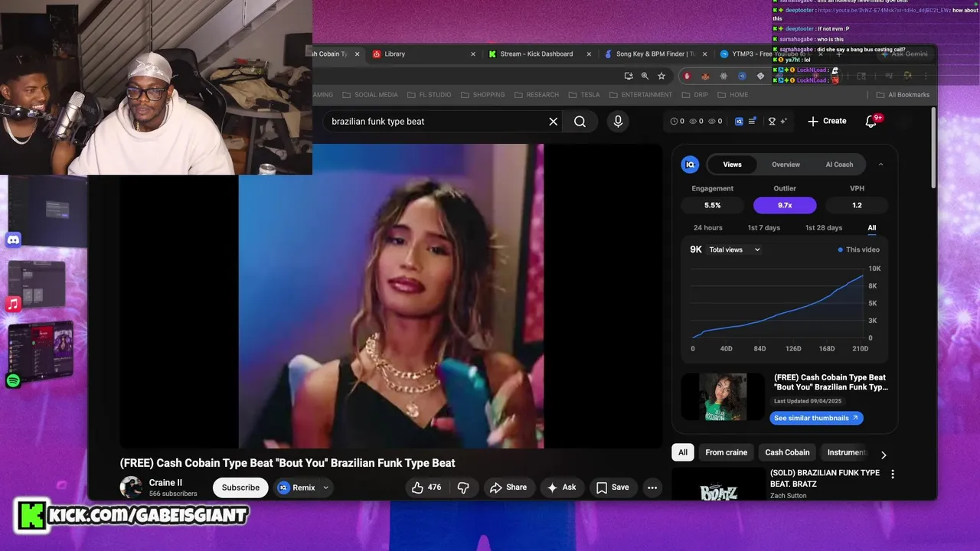Open the YouTube notifications bell
This screenshot has width=980, height=551.
(871, 121)
